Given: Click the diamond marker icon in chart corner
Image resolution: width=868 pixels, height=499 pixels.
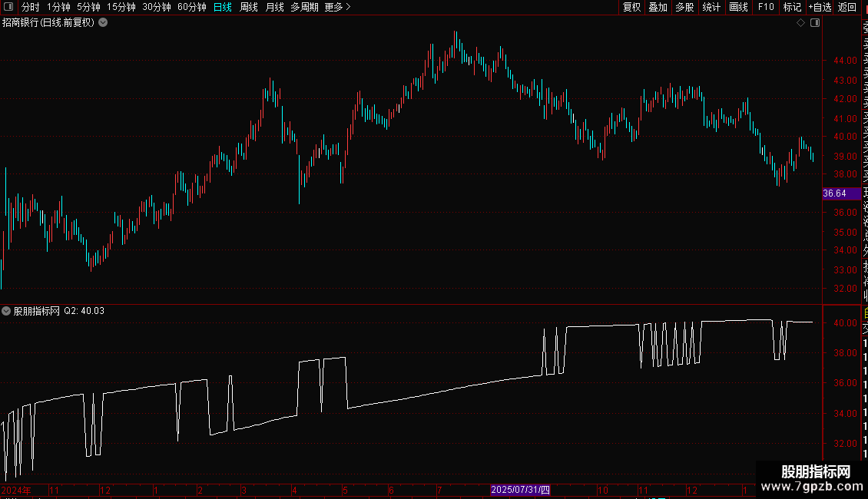Looking at the screenshot, I should tap(800, 23).
